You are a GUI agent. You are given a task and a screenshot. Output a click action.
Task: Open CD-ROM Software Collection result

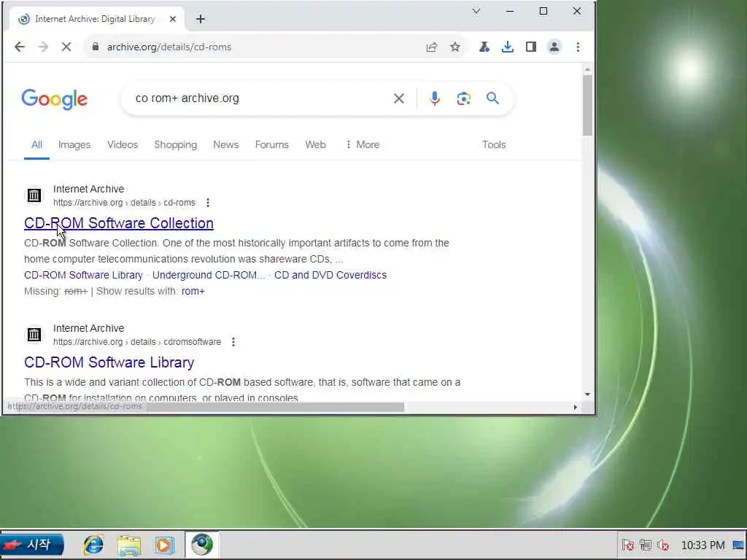(x=119, y=223)
